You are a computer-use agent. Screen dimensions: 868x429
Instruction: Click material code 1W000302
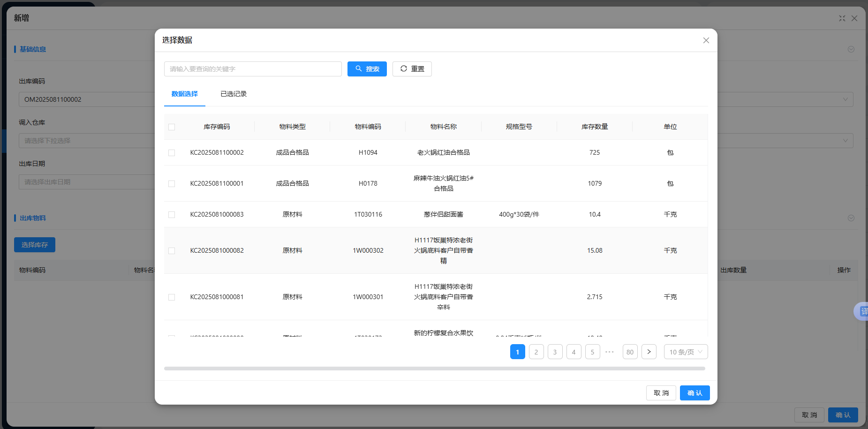[x=368, y=250]
